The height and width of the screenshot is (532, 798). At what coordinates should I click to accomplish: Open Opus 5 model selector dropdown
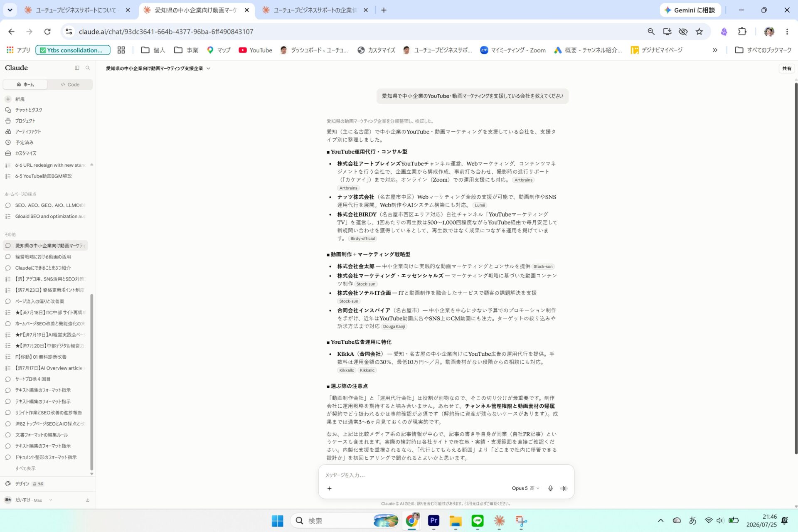[525, 488]
